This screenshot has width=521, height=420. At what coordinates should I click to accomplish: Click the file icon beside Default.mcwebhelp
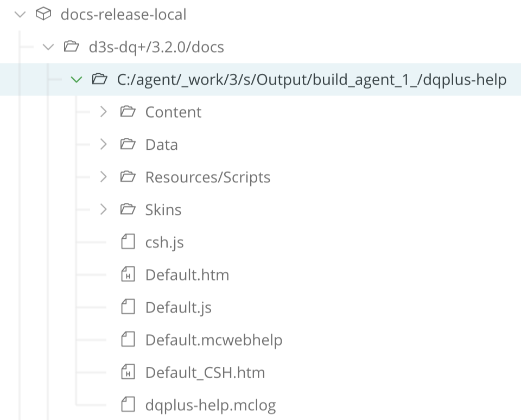[x=128, y=340]
